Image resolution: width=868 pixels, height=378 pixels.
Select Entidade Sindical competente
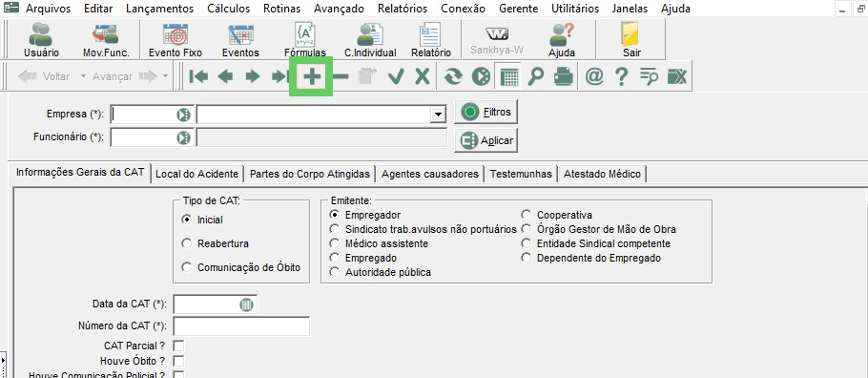pyautogui.click(x=526, y=243)
